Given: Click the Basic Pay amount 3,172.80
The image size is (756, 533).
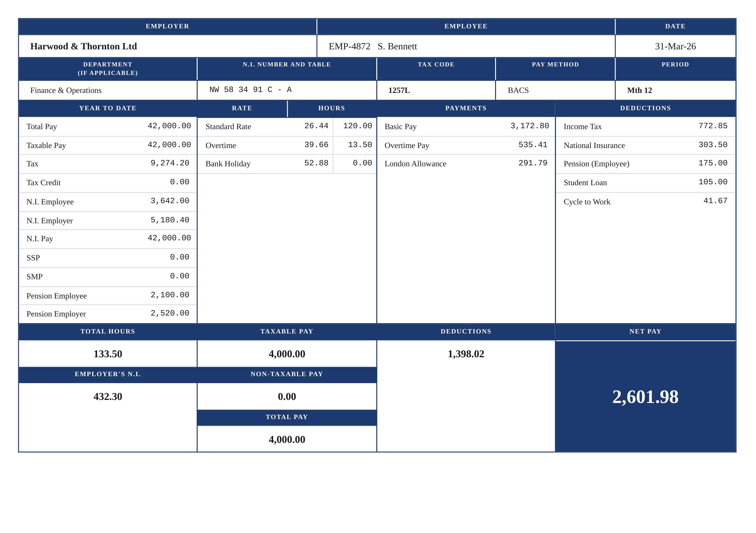Looking at the screenshot, I should pos(529,126).
